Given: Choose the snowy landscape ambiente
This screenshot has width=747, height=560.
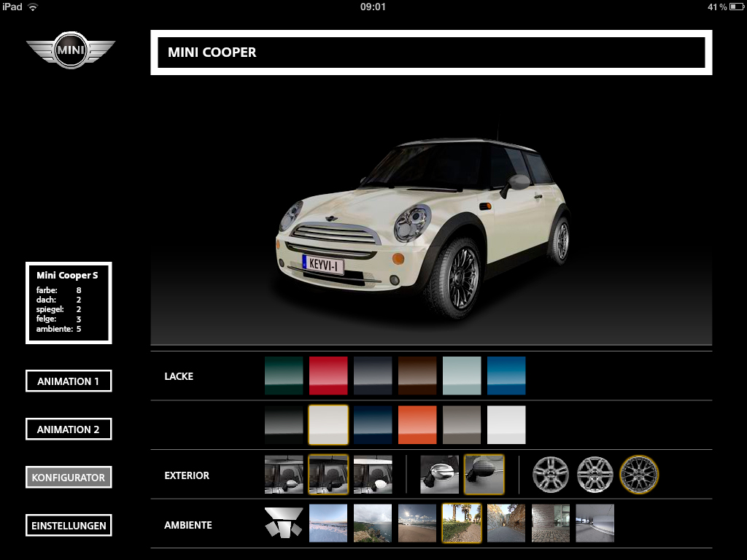Looking at the screenshot, I should tap(328, 524).
